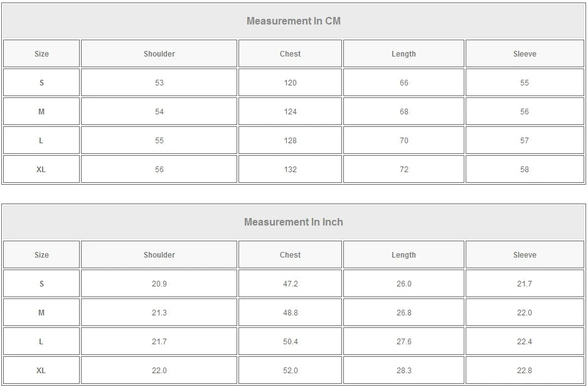This screenshot has width=588, height=387.
Task: Click the length value 26.8
Action: click(404, 313)
